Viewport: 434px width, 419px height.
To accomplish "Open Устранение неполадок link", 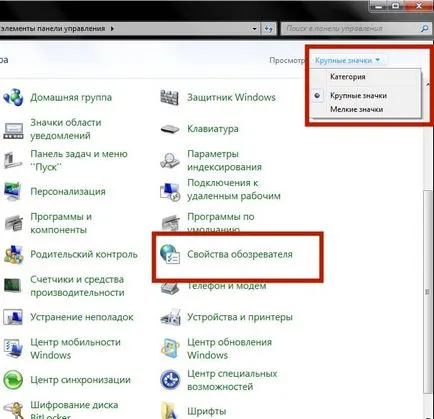I will coord(82,317).
